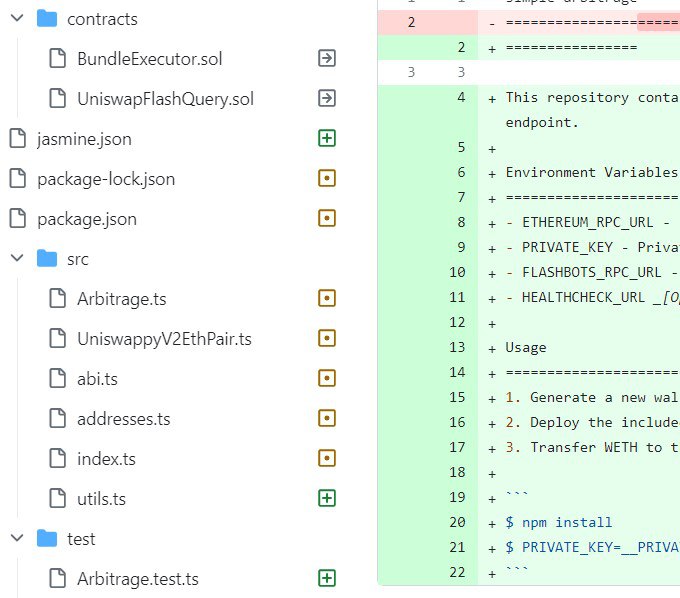Viewport: 680px width, 598px height.
Task: Click the 'Usage' heading in the diff
Action: [x=526, y=348]
